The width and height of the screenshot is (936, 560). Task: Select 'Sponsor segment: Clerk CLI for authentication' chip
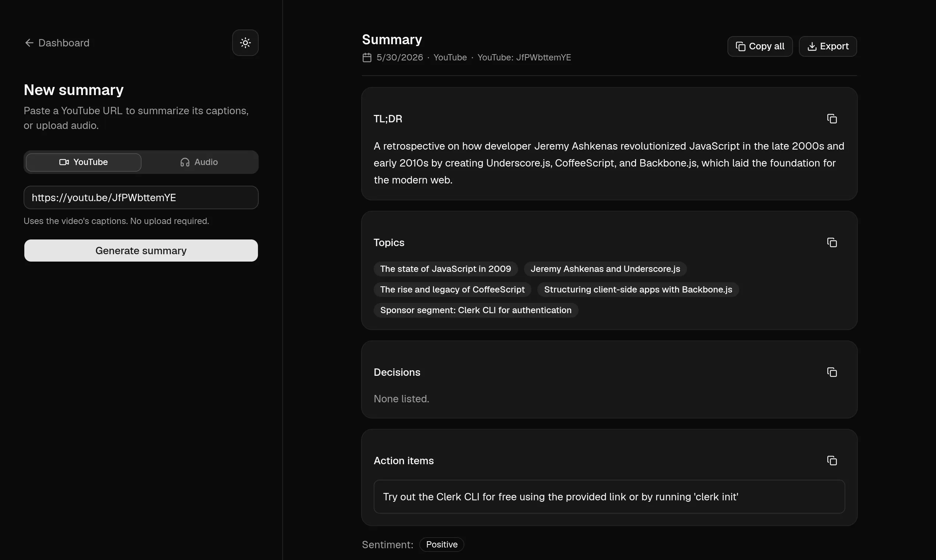[x=475, y=310]
